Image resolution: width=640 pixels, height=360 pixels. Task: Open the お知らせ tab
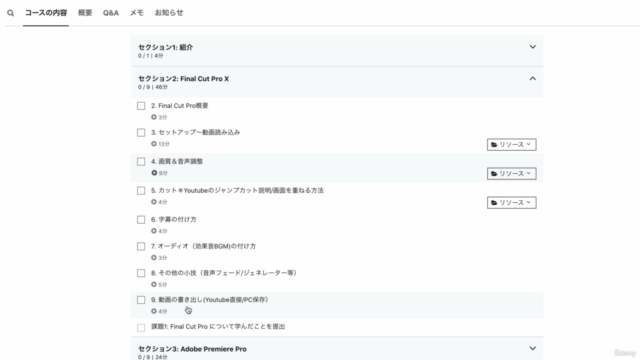169,13
